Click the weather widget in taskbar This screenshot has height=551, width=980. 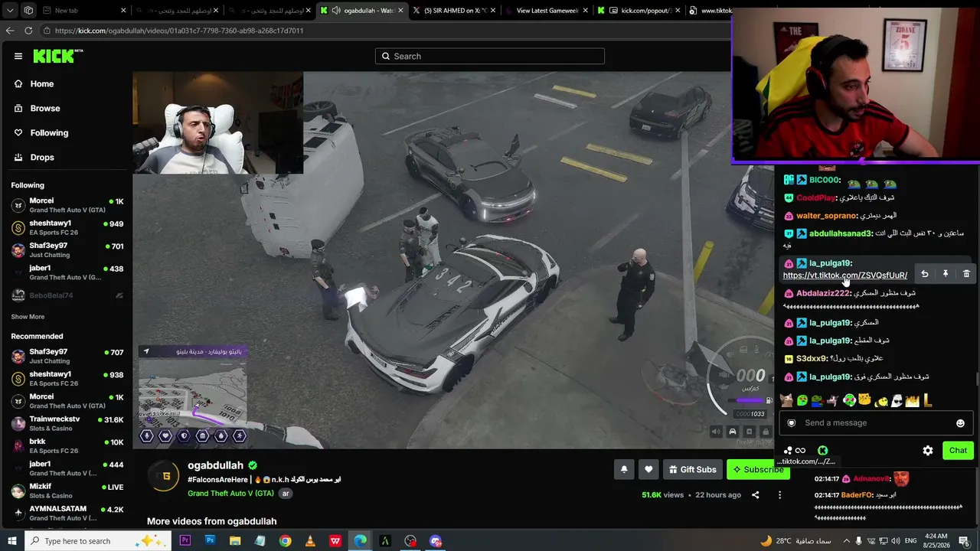tap(795, 541)
